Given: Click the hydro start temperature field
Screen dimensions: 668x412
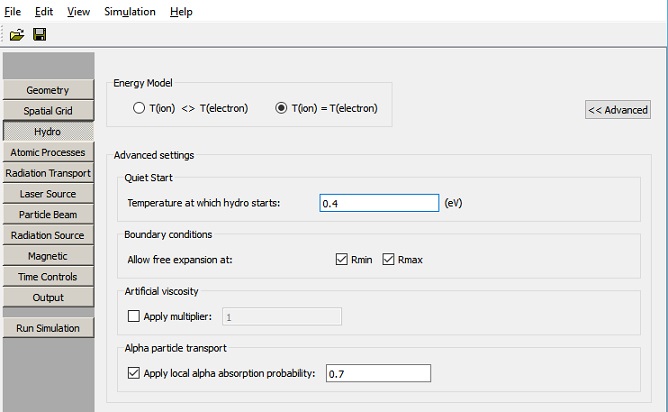Looking at the screenshot, I should coord(379,203).
